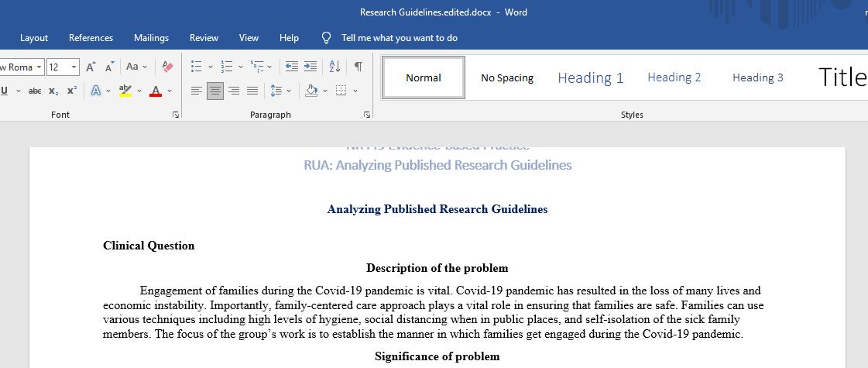Open the Help tab
The width and height of the screenshot is (868, 368).
(289, 38)
